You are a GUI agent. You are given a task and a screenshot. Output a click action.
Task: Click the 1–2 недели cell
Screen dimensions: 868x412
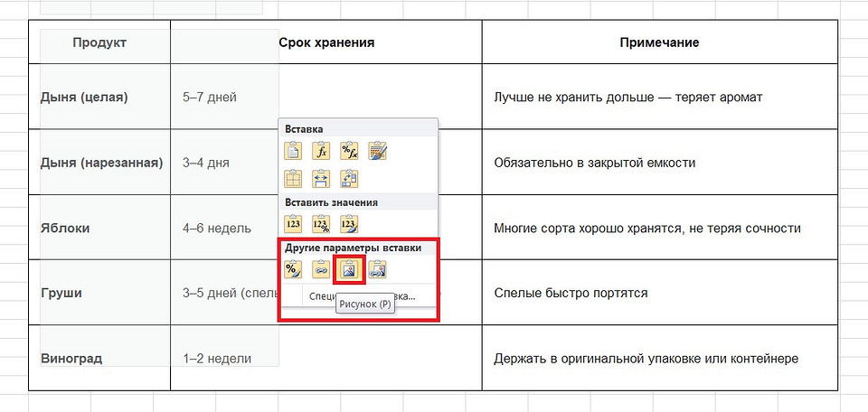326,358
